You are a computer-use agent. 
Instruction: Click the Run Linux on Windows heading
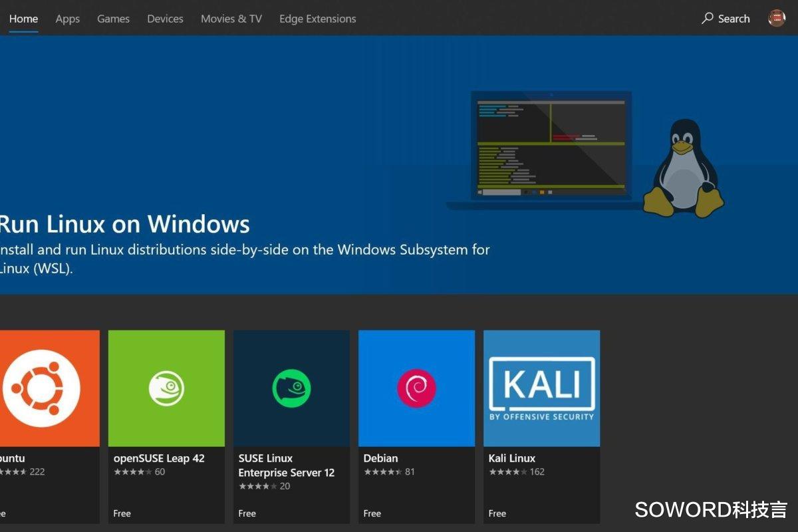pyautogui.click(x=124, y=224)
